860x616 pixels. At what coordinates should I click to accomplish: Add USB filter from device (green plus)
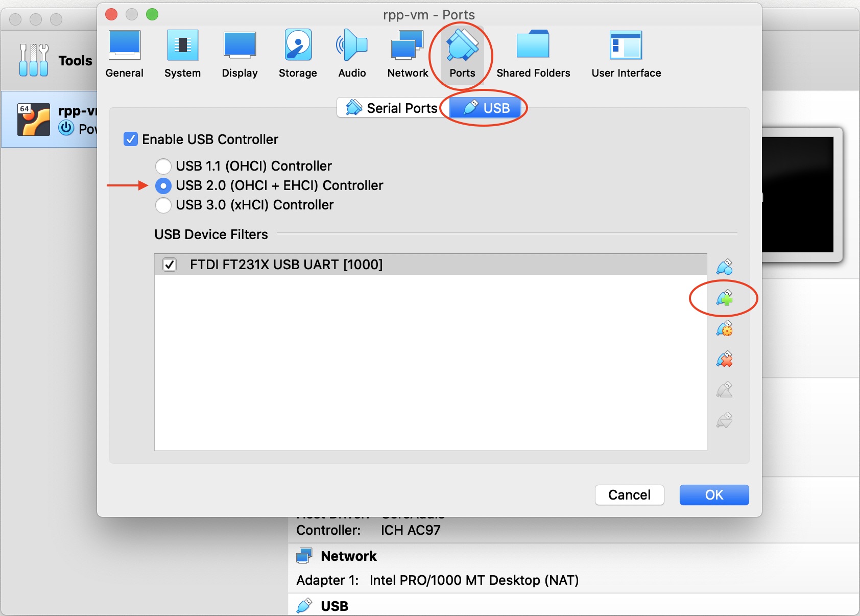click(x=724, y=298)
